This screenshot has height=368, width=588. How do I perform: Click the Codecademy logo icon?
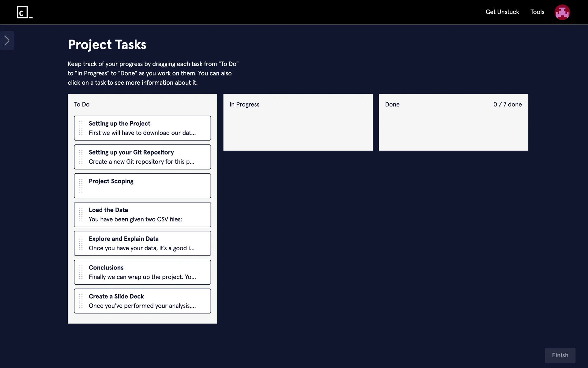[24, 12]
